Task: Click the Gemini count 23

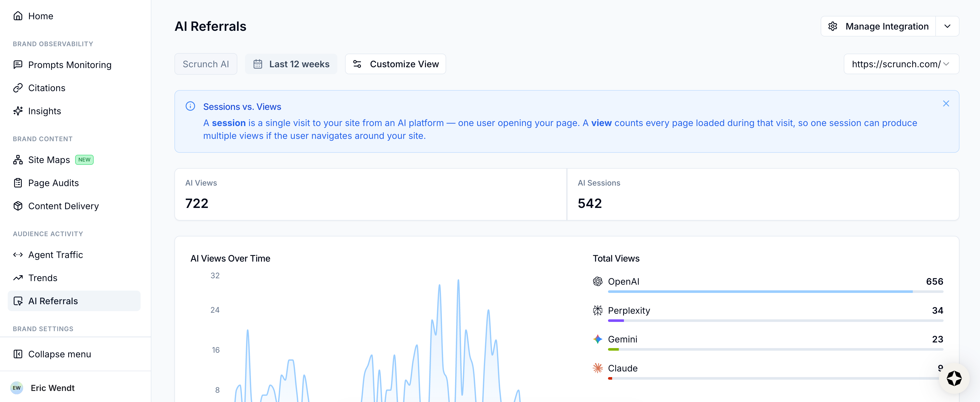Action: (x=937, y=339)
